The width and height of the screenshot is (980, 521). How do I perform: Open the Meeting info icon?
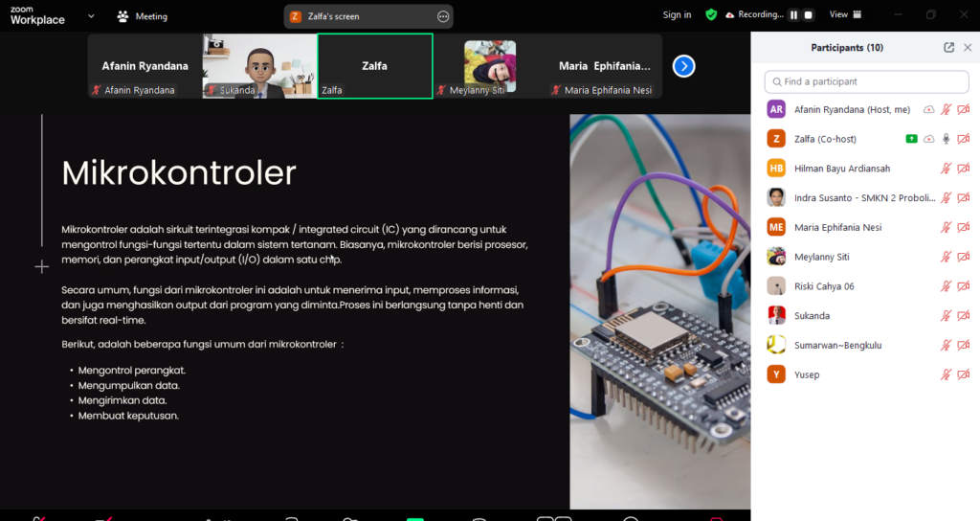point(122,16)
